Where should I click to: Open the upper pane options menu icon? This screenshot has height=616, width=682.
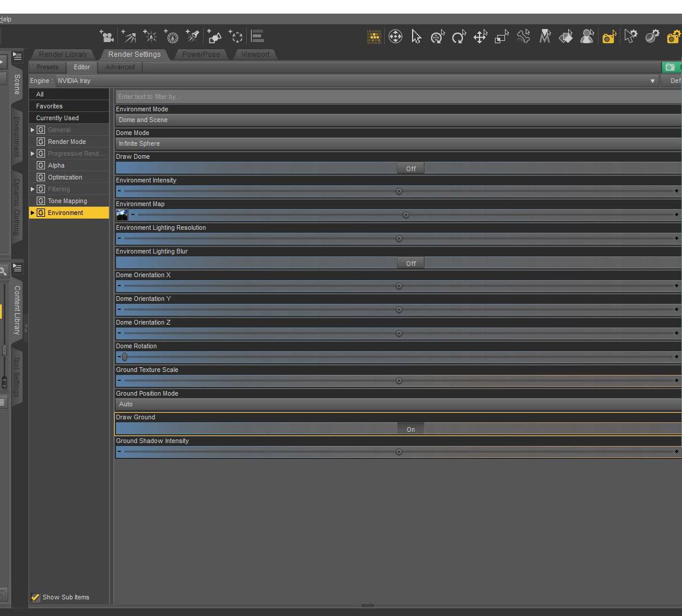click(x=17, y=56)
